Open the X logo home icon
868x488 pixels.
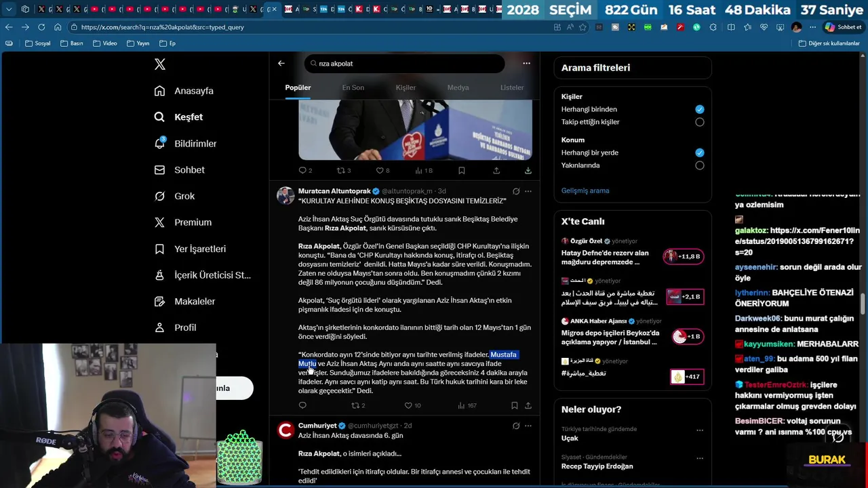coord(160,64)
